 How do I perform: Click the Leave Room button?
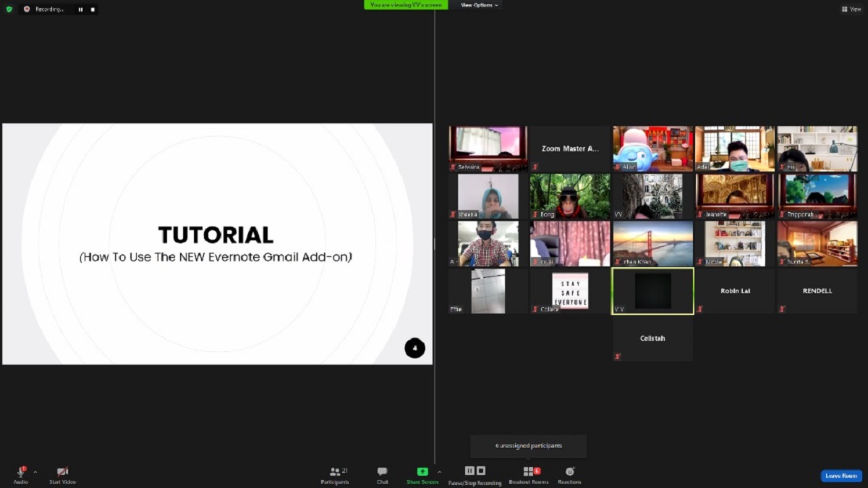pyautogui.click(x=841, y=476)
